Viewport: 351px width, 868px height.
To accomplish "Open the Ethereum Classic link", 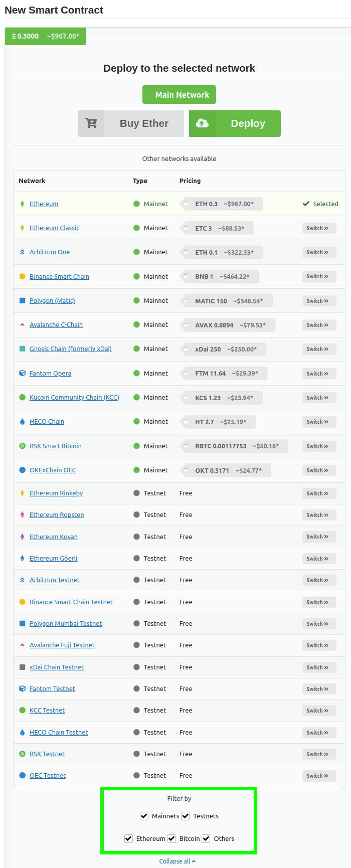I will [x=54, y=228].
